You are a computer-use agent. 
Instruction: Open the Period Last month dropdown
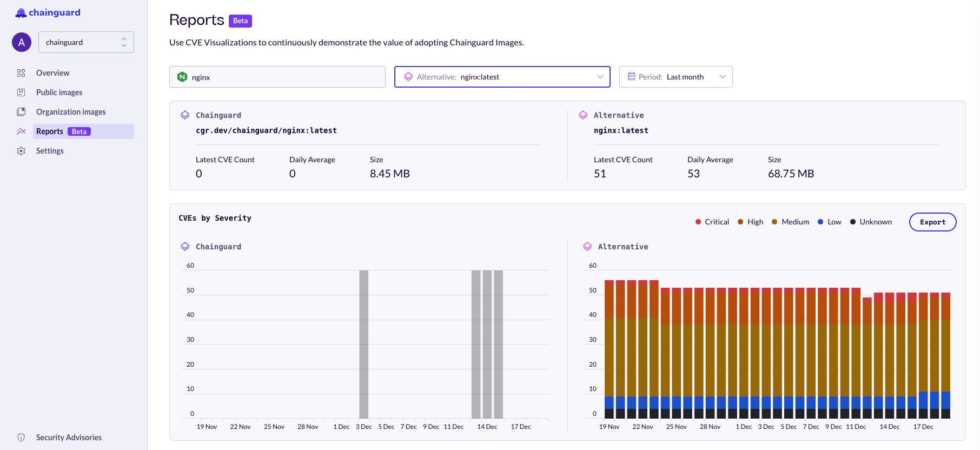(x=676, y=77)
